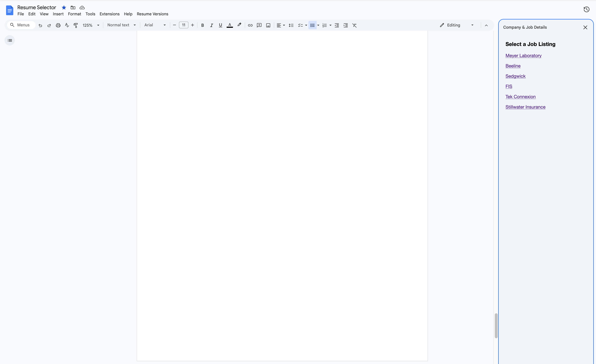
Task: Add a comment with the toolbar icon
Action: click(x=259, y=25)
